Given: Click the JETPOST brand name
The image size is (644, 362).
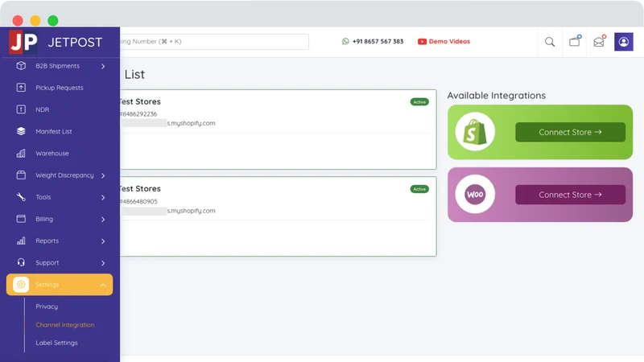Looking at the screenshot, I should [75, 43].
